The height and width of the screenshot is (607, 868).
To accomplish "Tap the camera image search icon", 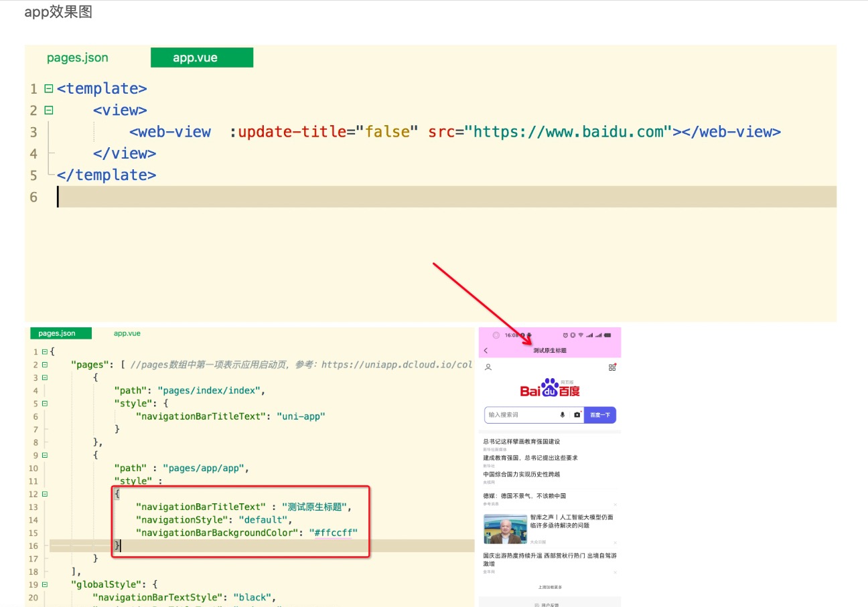I will pos(577,415).
